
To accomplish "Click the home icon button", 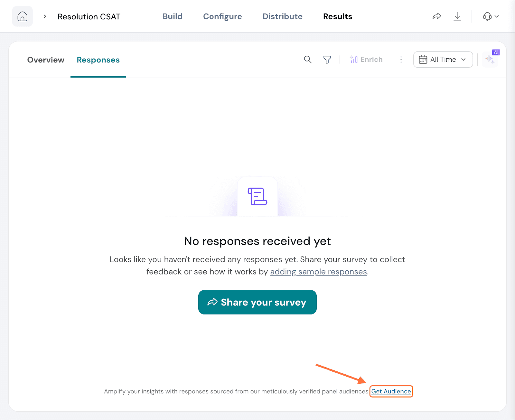I will coord(22,16).
